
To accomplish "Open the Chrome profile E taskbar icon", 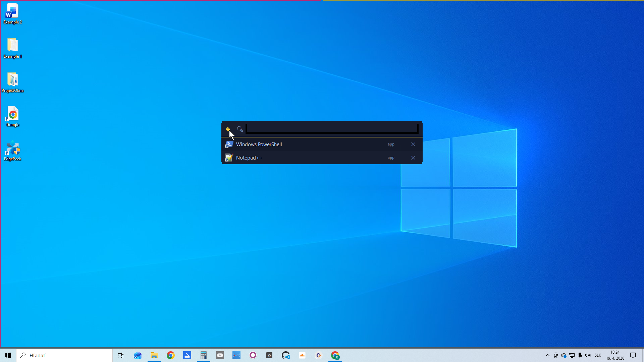I will pyautogui.click(x=335, y=355).
